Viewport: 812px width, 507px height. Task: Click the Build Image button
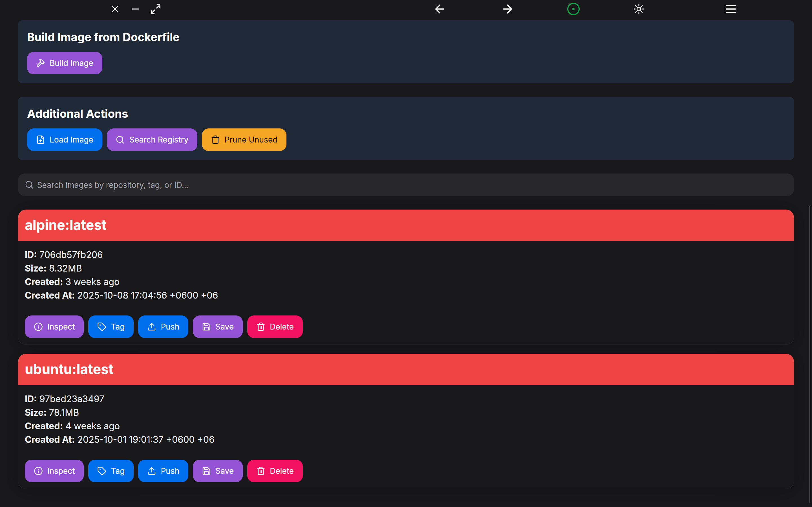pos(64,63)
